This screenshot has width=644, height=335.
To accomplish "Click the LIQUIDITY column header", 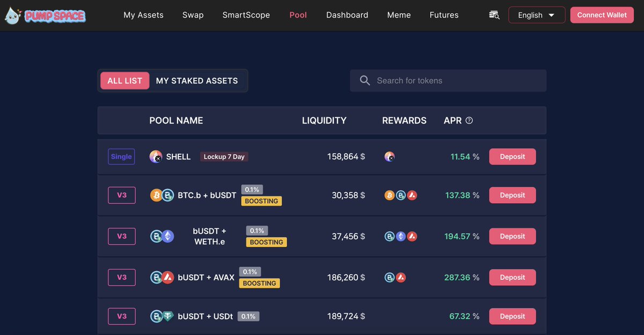I will 324,121.
